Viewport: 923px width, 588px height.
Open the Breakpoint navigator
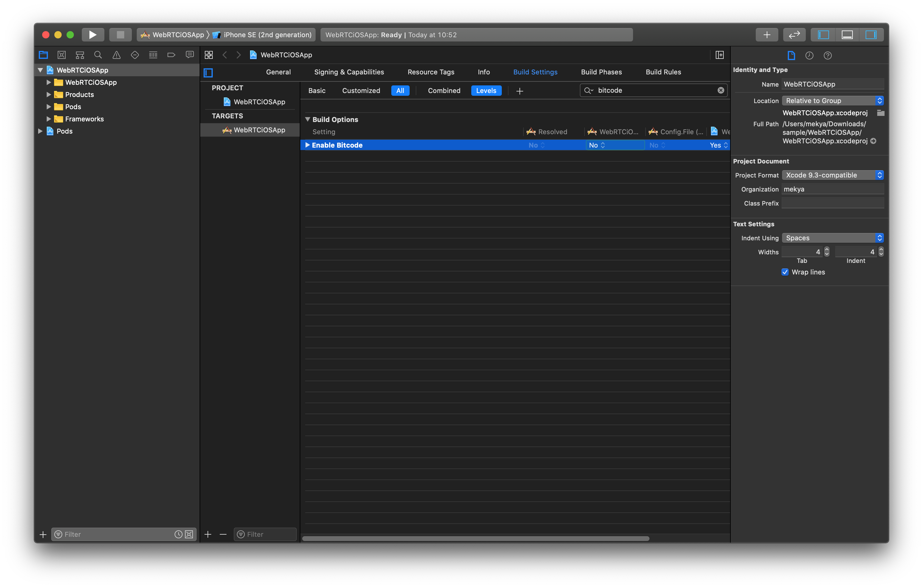(x=171, y=55)
